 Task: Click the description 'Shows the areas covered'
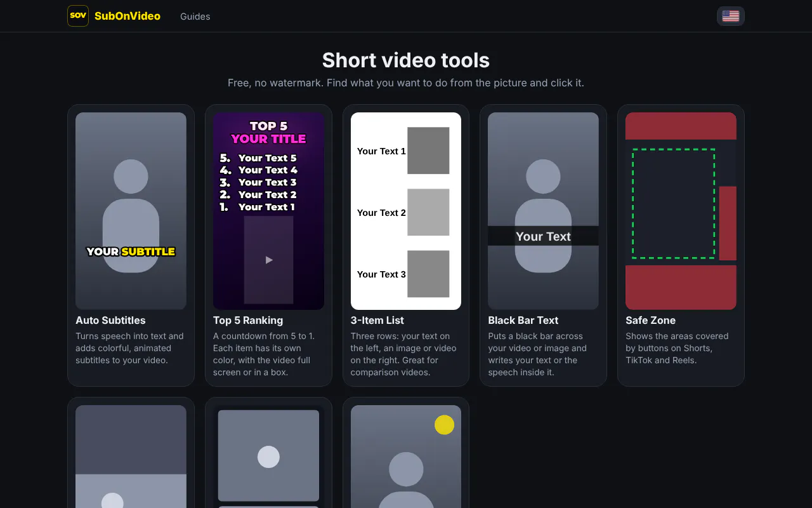677,348
